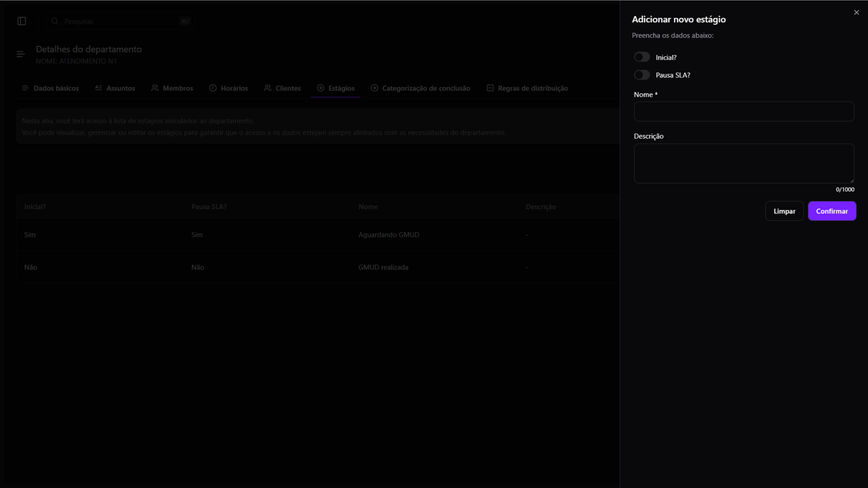Click the Horários clock icon

213,88
